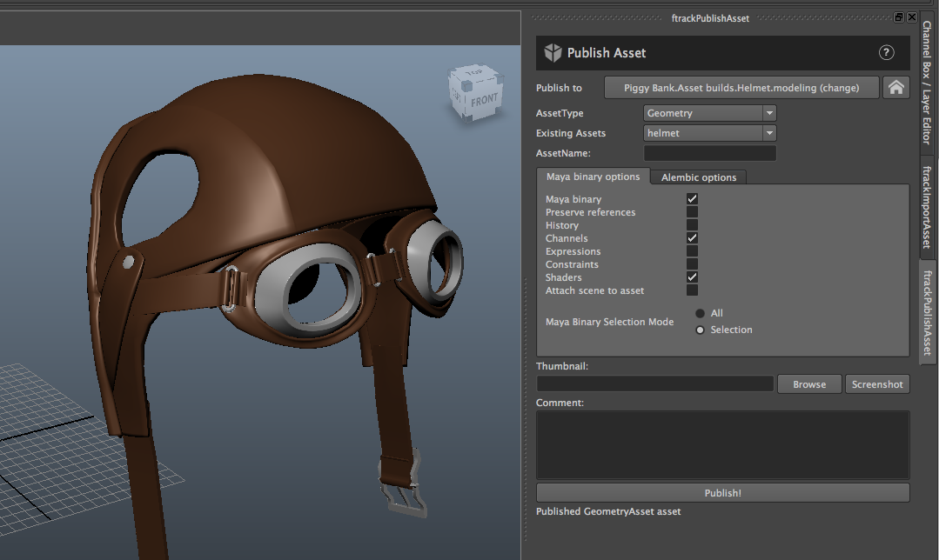Enable the Constraints checkbox

(692, 263)
